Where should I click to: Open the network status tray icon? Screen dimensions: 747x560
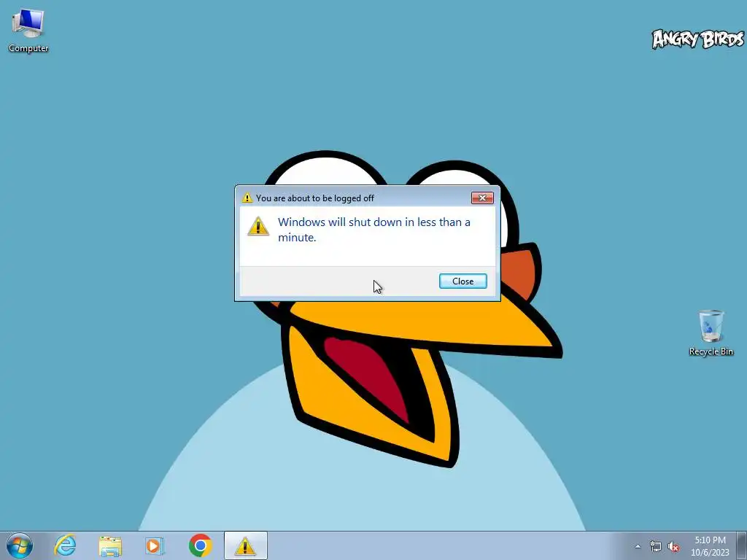tap(656, 547)
